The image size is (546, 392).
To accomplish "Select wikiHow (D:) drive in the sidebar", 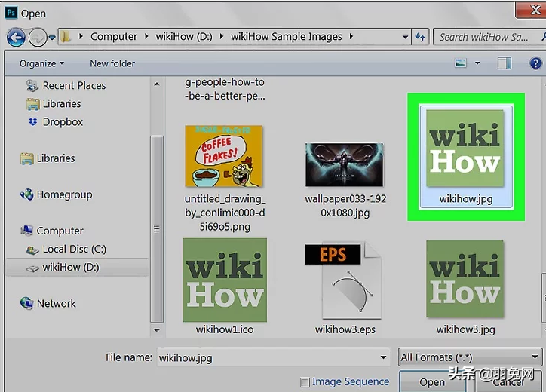I will (77, 267).
